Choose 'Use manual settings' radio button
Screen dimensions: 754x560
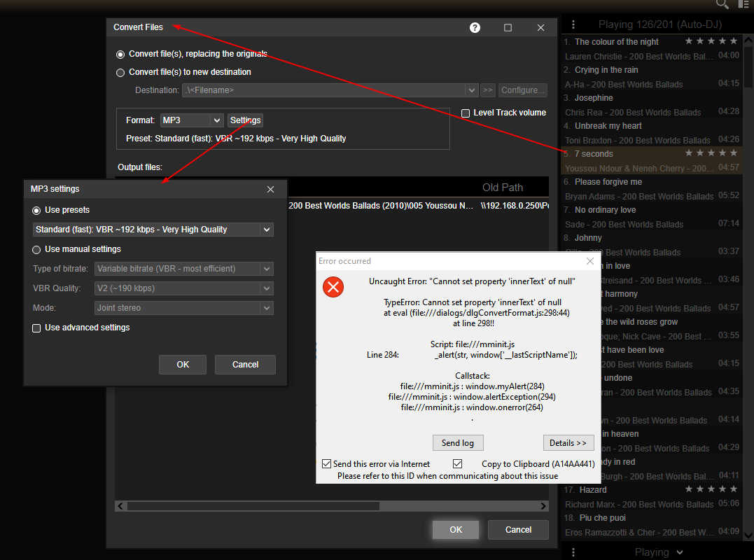pos(37,249)
